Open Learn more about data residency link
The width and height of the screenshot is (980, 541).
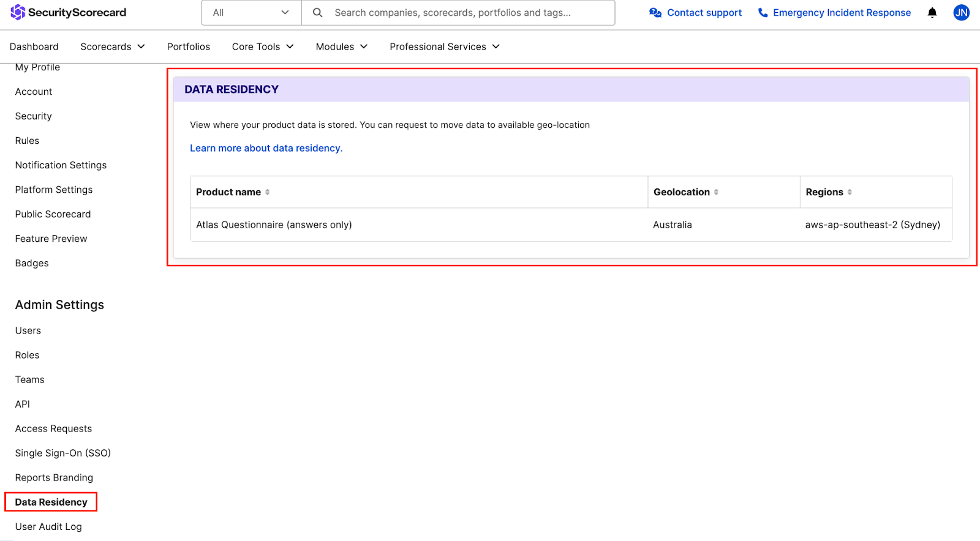pyautogui.click(x=266, y=148)
